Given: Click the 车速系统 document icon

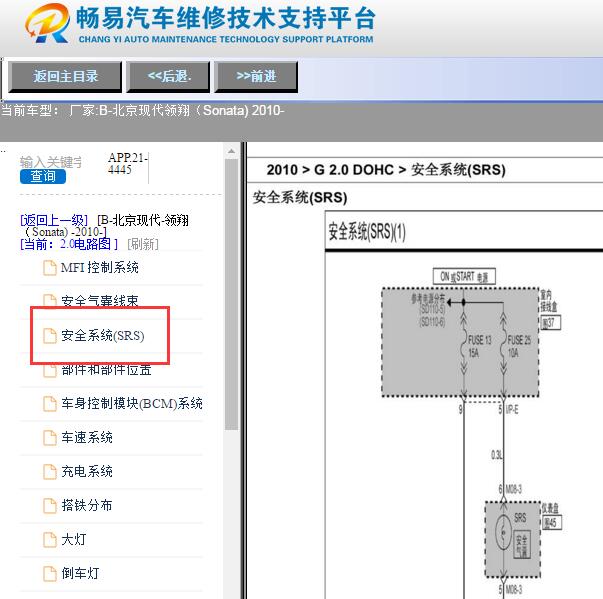Looking at the screenshot, I should click(50, 438).
